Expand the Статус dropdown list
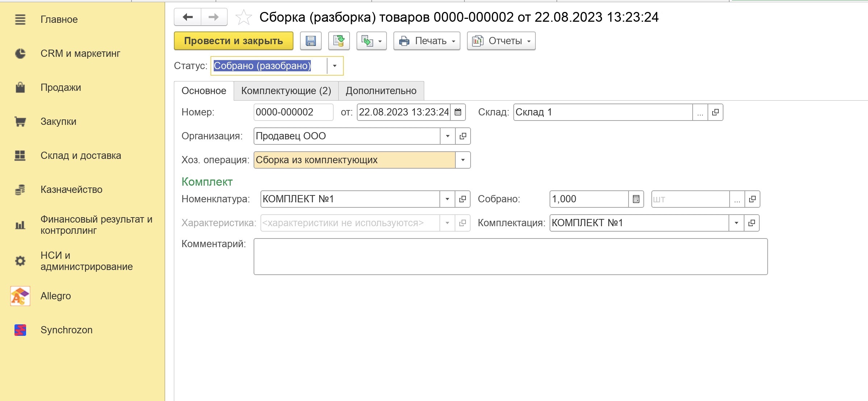The height and width of the screenshot is (401, 868). click(x=335, y=66)
